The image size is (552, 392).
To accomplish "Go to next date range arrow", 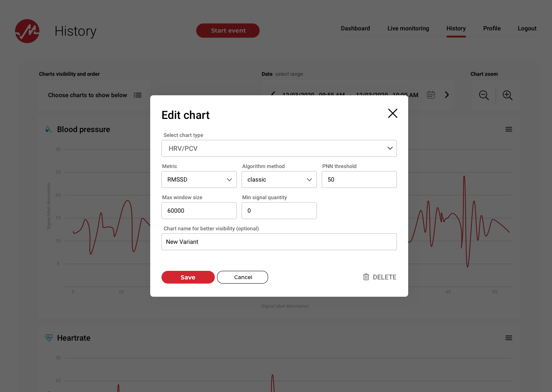I will click(x=447, y=95).
